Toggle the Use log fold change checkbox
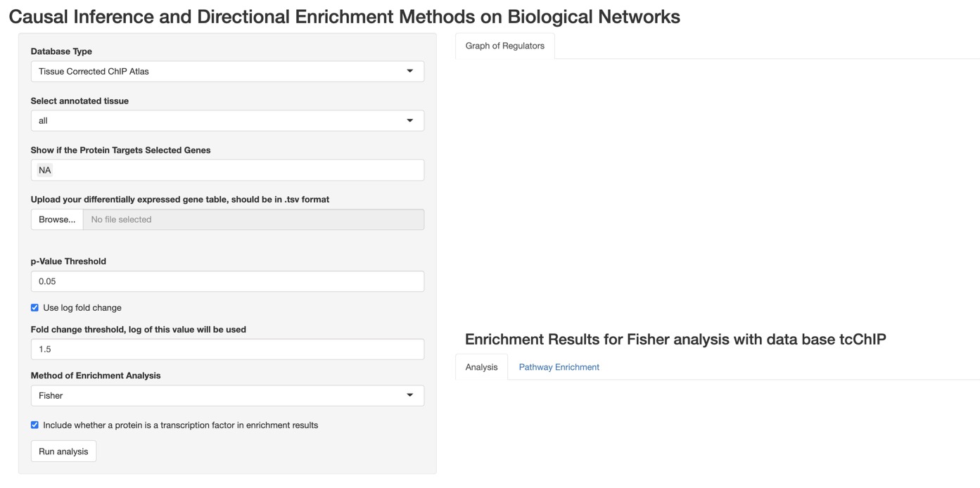The image size is (980, 488). point(34,307)
